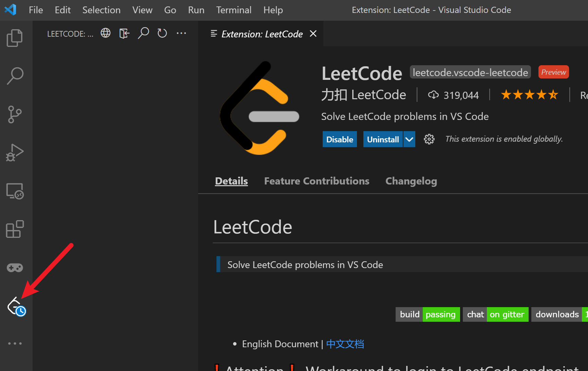This screenshot has width=588, height=371.
Task: Click the red Preview label
Action: [553, 72]
